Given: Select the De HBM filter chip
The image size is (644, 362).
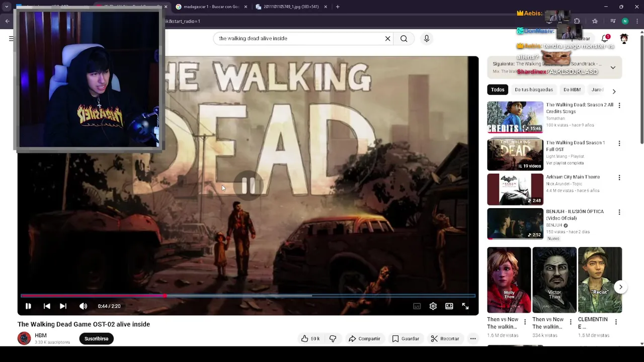Looking at the screenshot, I should [572, 89].
